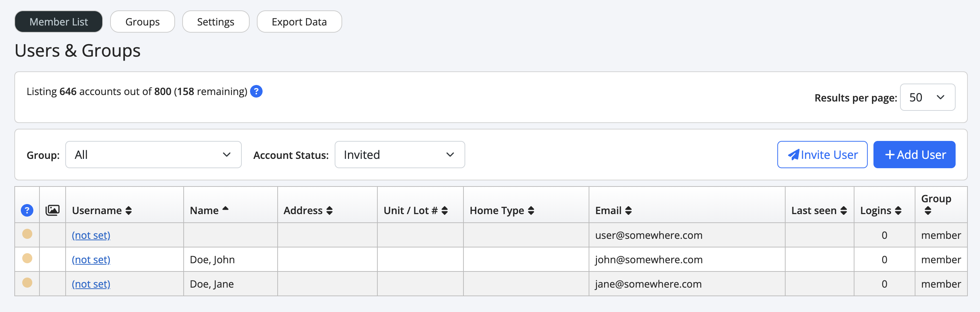This screenshot has height=312, width=980.
Task: Click the Invite User button
Action: click(x=822, y=155)
